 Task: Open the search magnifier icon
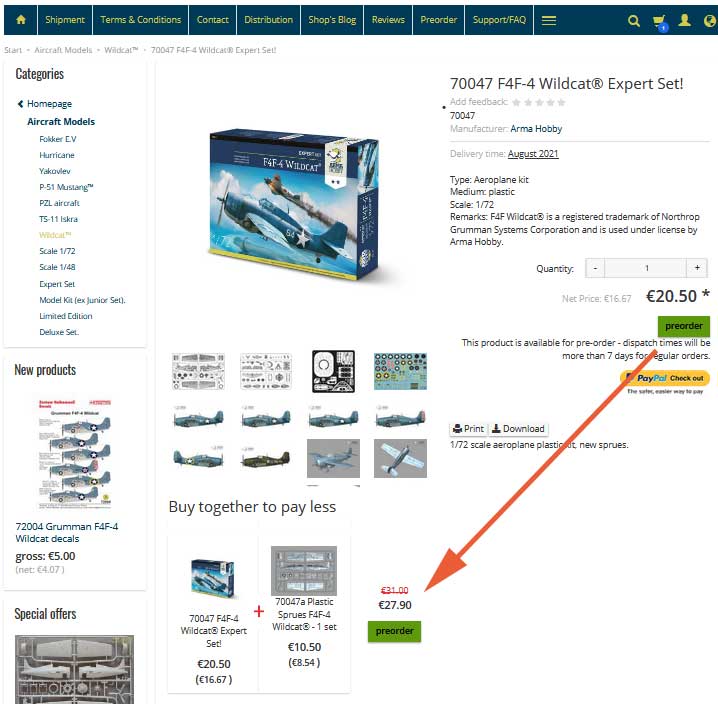pos(634,20)
